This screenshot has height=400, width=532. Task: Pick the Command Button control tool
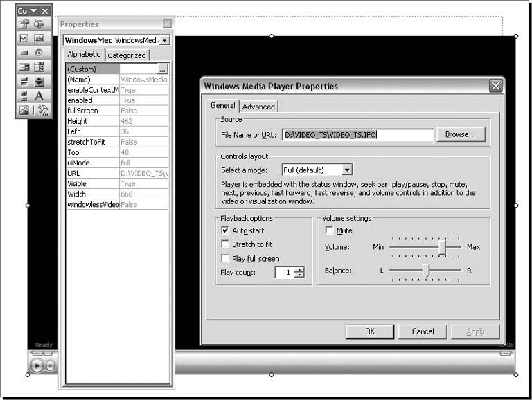24,53
